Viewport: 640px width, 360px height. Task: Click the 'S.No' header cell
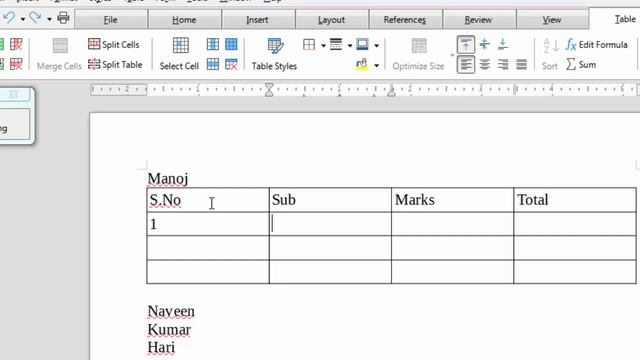point(208,200)
